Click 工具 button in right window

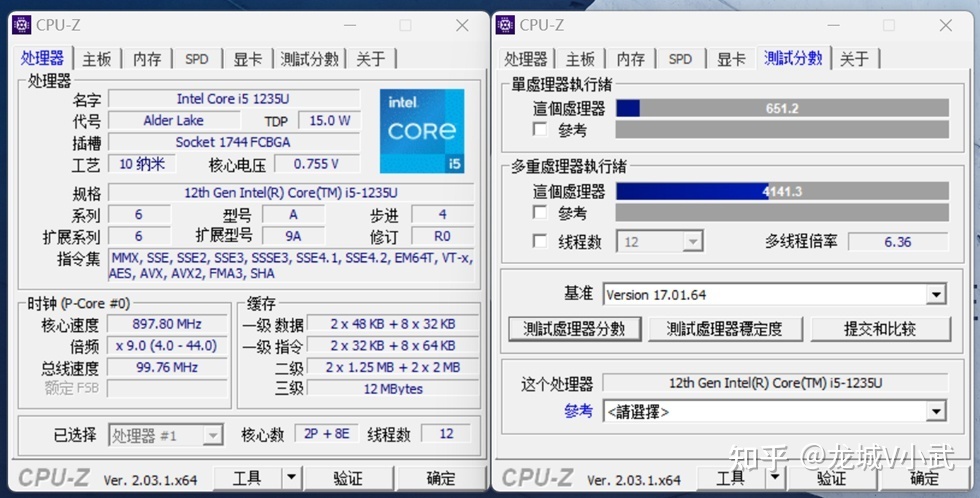731,479
